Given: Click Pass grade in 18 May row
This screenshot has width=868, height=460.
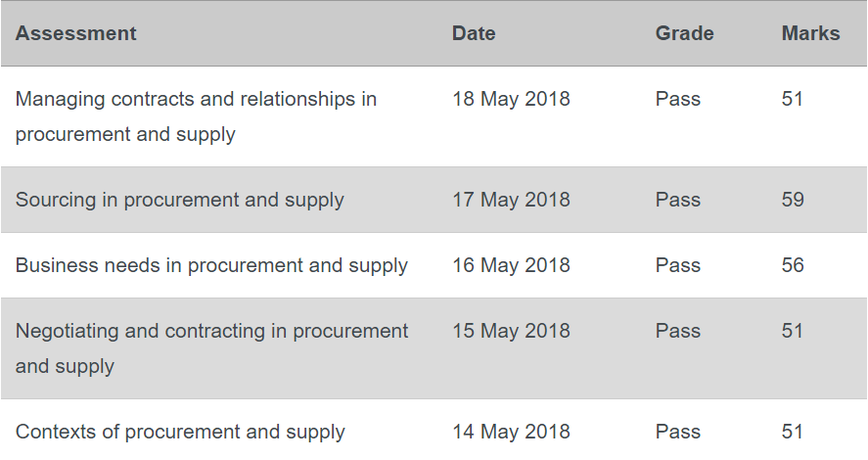Looking at the screenshot, I should (x=677, y=99).
